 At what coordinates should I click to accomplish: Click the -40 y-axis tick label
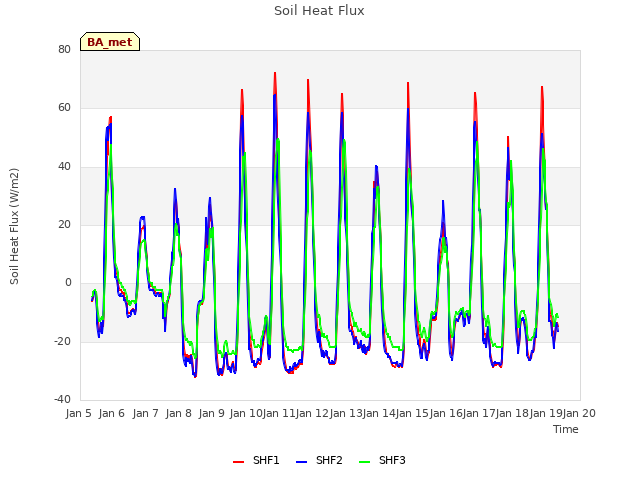pyautogui.click(x=62, y=399)
